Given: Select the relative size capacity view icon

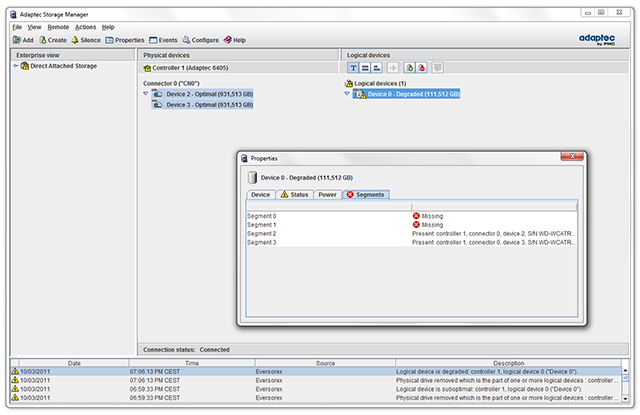Looking at the screenshot, I should pos(377,68).
